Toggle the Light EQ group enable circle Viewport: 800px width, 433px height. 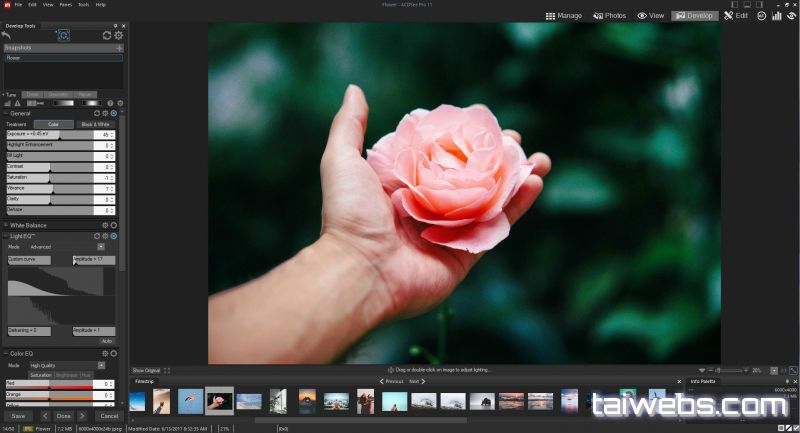(x=114, y=236)
